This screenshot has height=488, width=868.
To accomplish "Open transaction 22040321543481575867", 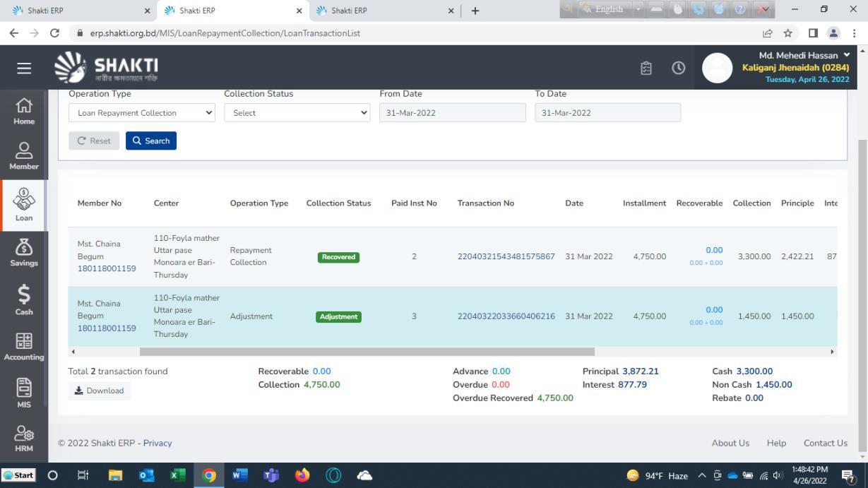I will [506, 256].
